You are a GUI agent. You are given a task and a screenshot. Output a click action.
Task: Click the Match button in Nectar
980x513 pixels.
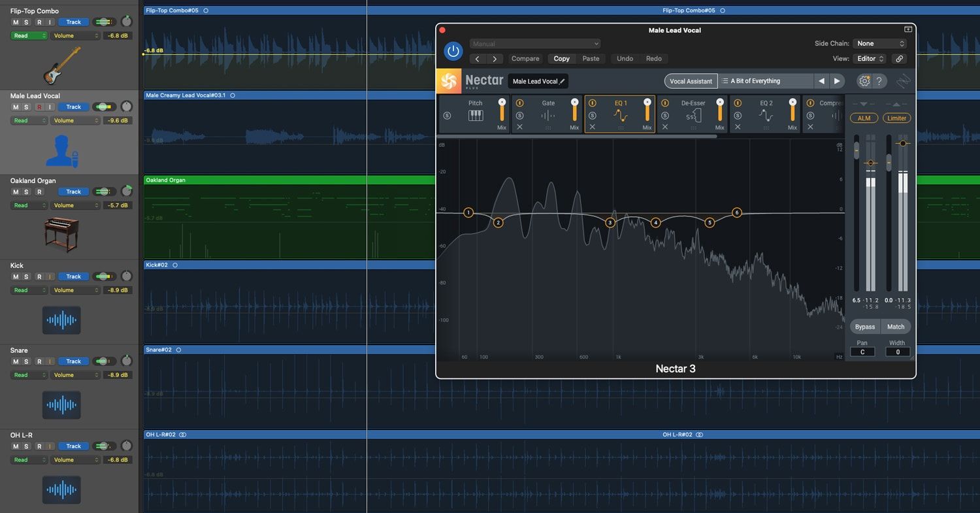(x=896, y=327)
